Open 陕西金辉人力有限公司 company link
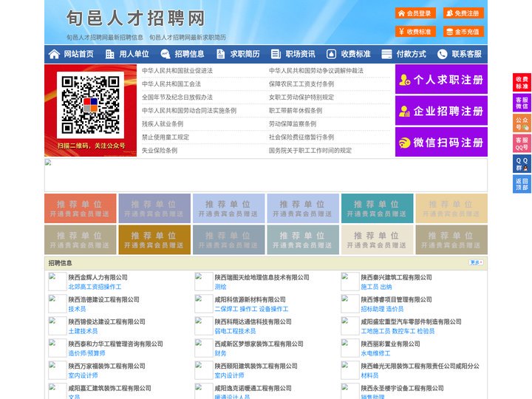The height and width of the screenshot is (399, 532). tap(98, 277)
